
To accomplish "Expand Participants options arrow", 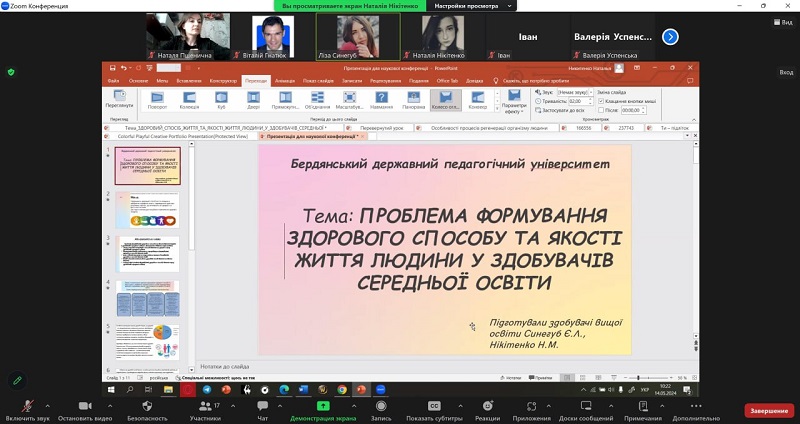I will (x=235, y=406).
